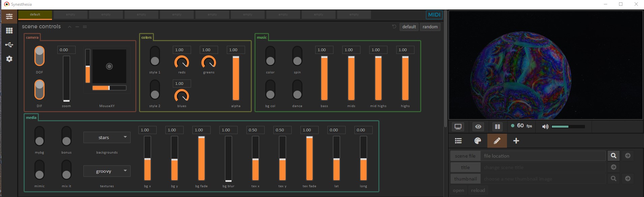The width and height of the screenshot is (644, 197).
Task: Collapse the scene controls panel chevron
Action: coord(70,27)
